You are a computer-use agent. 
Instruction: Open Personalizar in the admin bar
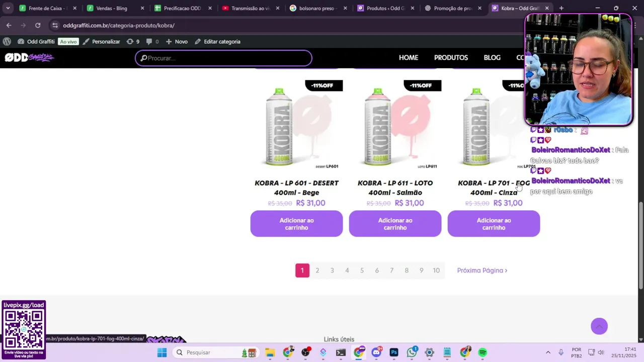pyautogui.click(x=101, y=42)
